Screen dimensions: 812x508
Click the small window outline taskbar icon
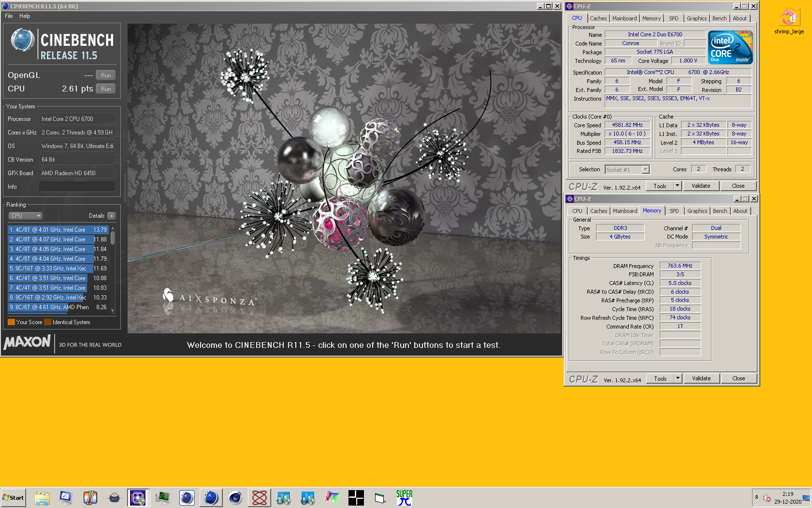click(x=380, y=498)
